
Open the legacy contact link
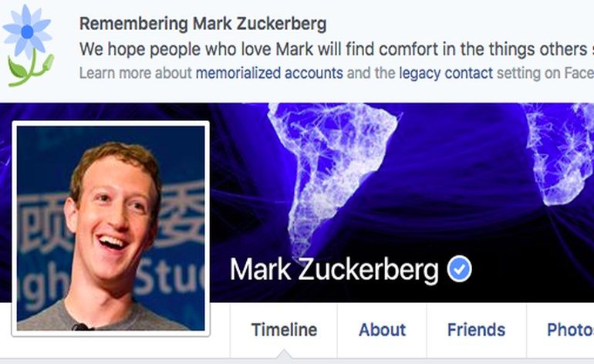pos(446,72)
